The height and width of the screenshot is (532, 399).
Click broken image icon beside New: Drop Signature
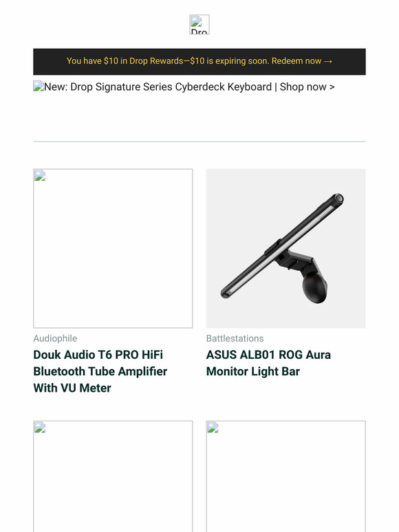(x=39, y=86)
